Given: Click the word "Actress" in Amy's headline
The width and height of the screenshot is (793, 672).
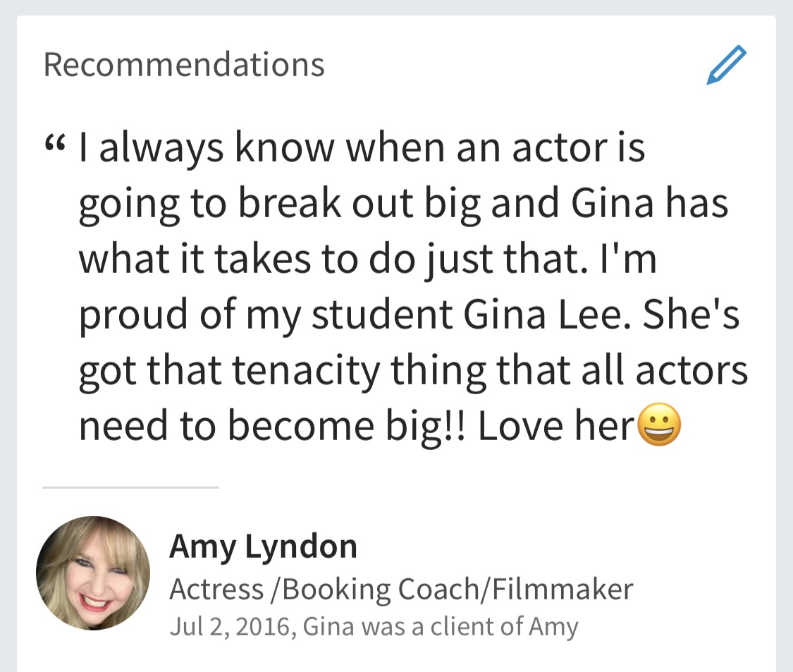Looking at the screenshot, I should [213, 589].
